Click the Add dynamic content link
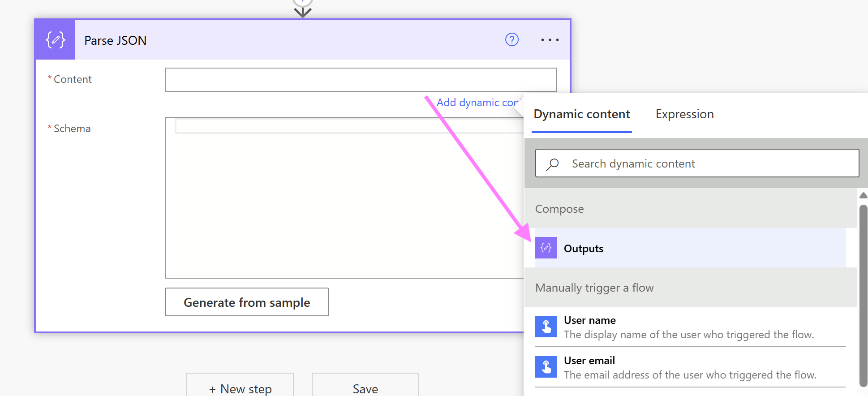Screen dimensions: 868x396 pyautogui.click(x=478, y=103)
